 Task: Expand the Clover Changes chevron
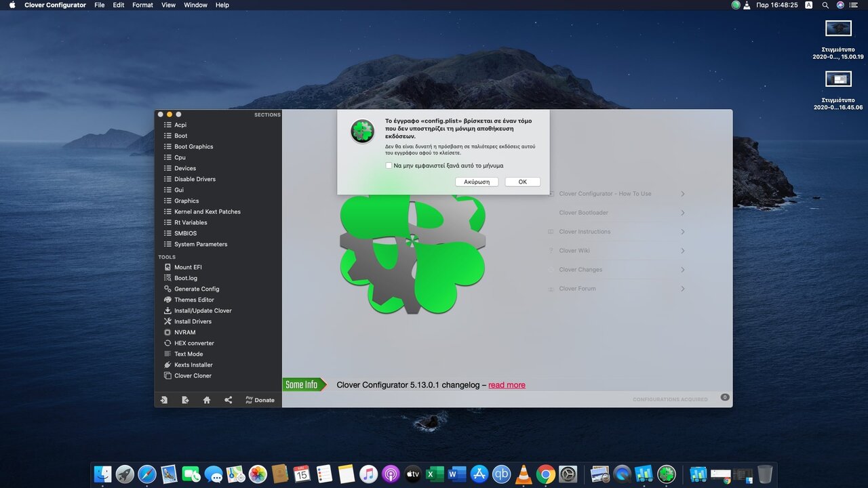(683, 270)
